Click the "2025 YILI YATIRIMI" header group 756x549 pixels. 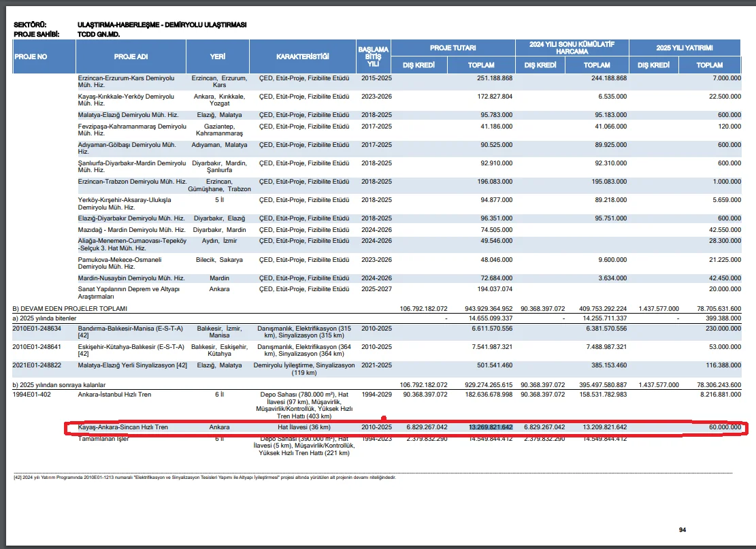(685, 48)
